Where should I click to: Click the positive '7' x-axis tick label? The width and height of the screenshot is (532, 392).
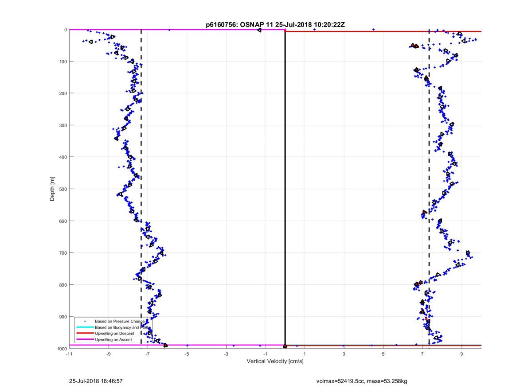(422, 354)
